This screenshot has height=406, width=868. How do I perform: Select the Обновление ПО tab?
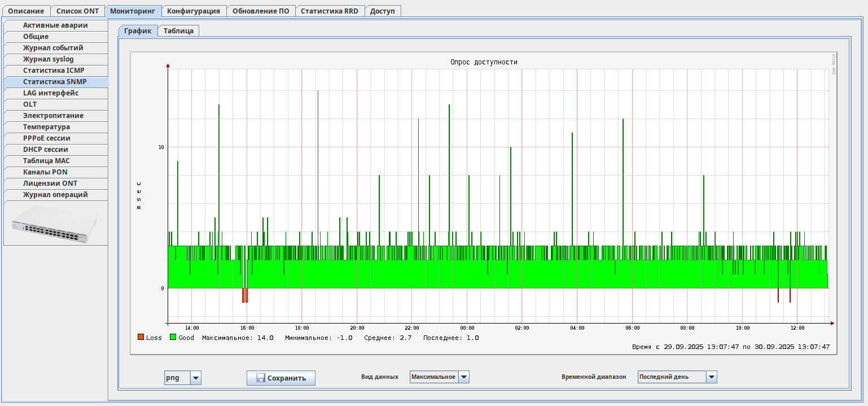coord(261,11)
